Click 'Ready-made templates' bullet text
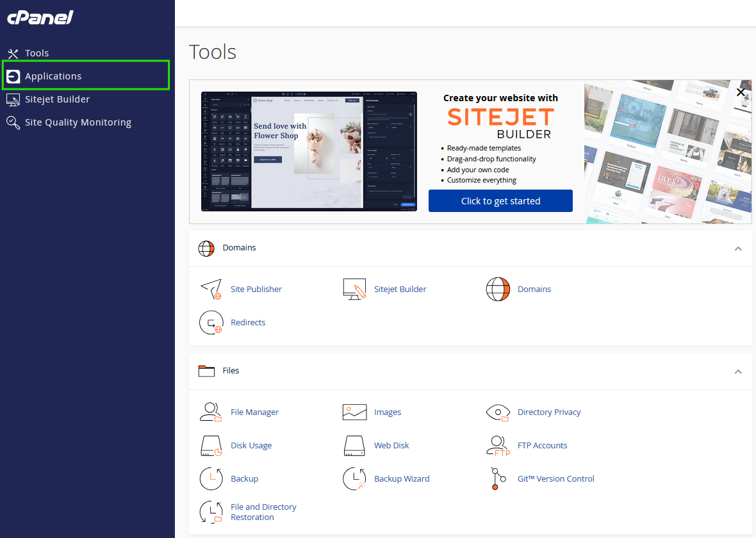This screenshot has height=538, width=756. pyautogui.click(x=484, y=148)
